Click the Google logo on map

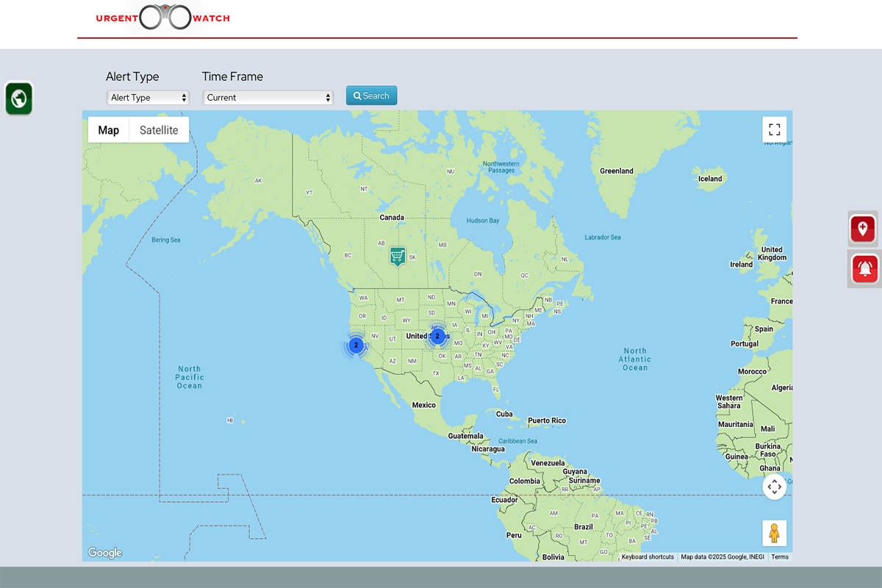coord(105,553)
